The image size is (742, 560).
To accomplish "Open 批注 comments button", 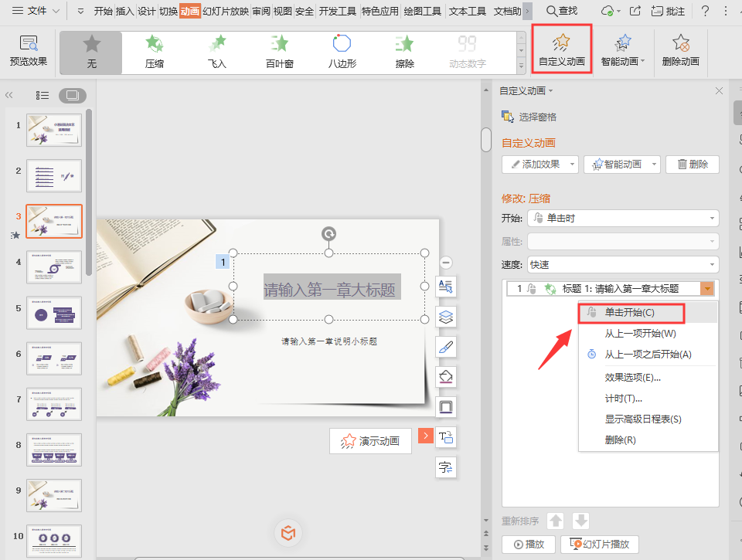I will [x=668, y=11].
